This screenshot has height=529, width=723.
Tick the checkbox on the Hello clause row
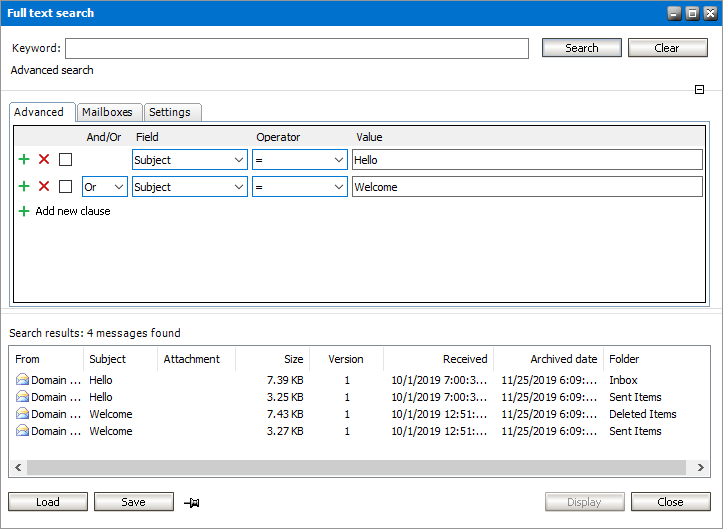point(65,159)
